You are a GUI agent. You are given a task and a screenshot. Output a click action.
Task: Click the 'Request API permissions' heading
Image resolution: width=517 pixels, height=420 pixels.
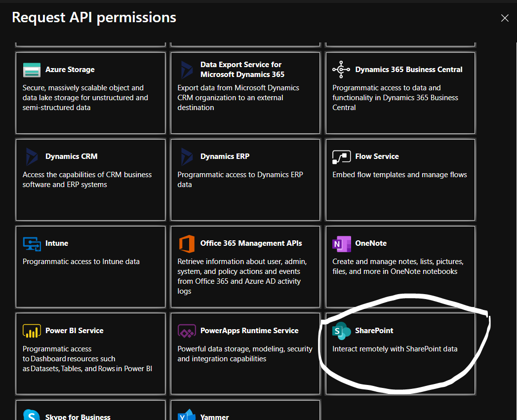click(x=94, y=17)
